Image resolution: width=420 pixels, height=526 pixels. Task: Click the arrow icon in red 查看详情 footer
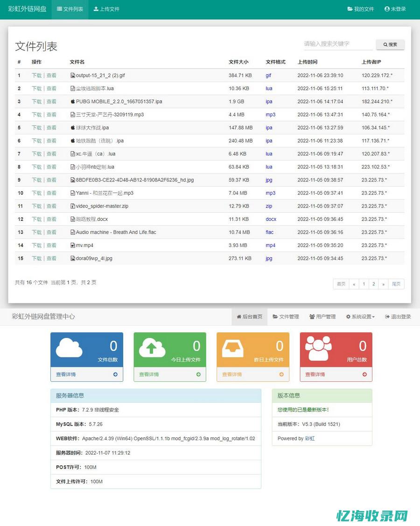(364, 374)
